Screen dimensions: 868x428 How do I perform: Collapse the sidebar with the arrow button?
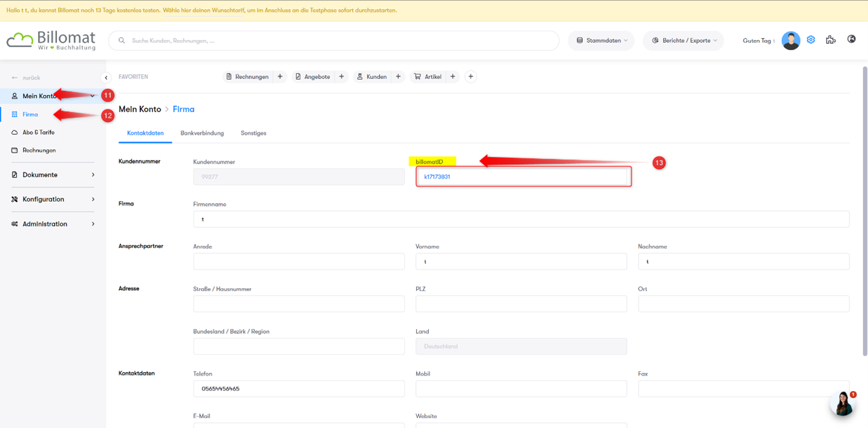[106, 78]
